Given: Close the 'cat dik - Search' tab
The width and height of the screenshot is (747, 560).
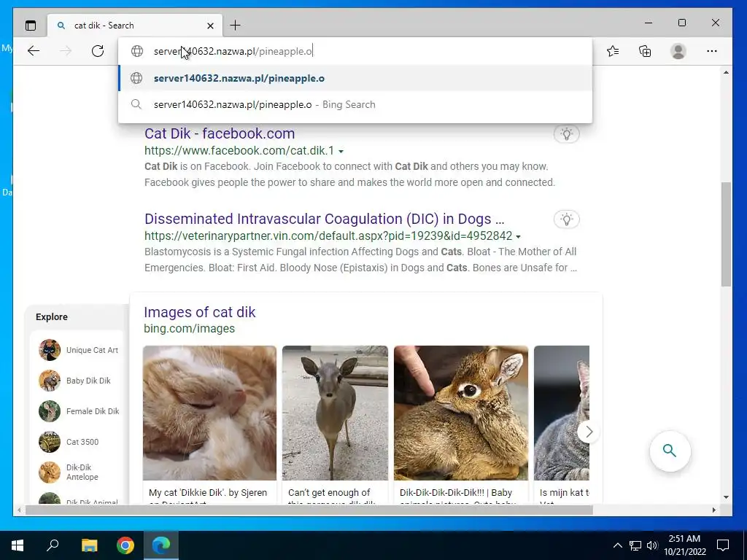Looking at the screenshot, I should 211,26.
